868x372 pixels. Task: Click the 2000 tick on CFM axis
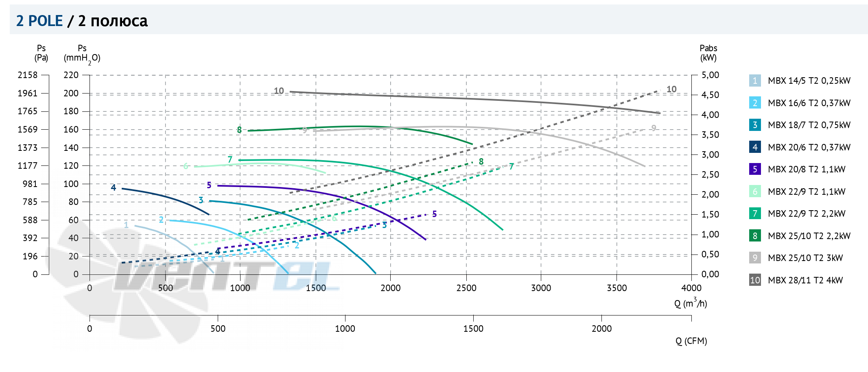click(x=601, y=328)
